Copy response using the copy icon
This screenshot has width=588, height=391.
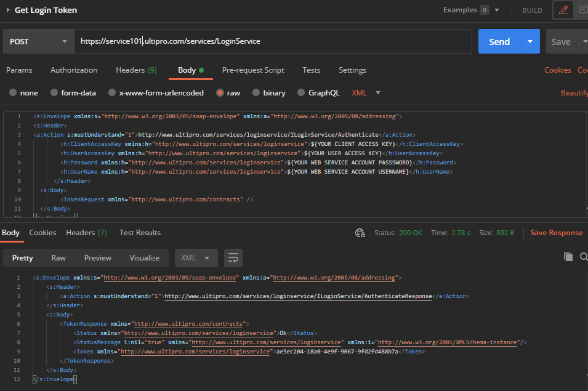coord(568,257)
